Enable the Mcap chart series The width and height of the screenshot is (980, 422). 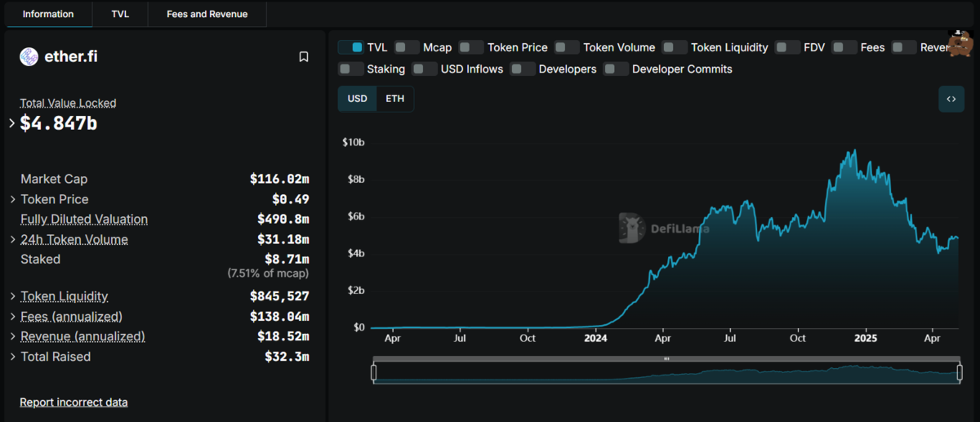click(x=407, y=47)
